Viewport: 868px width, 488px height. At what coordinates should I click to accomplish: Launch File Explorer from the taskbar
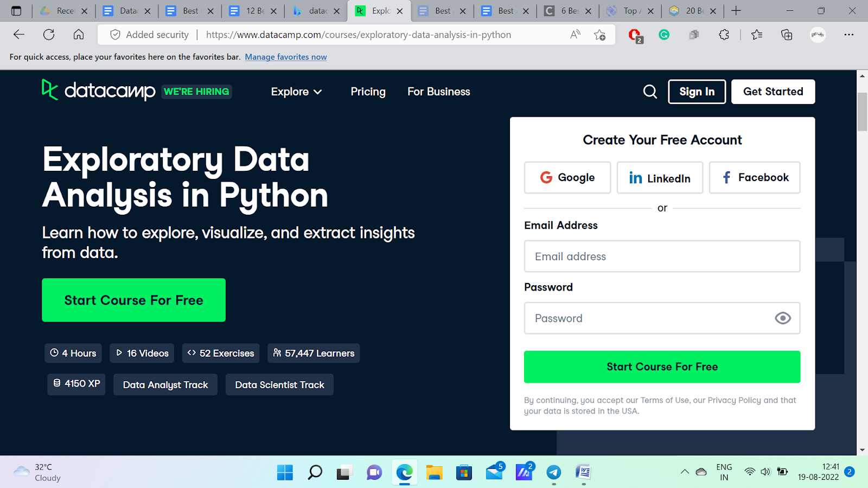[434, 472]
